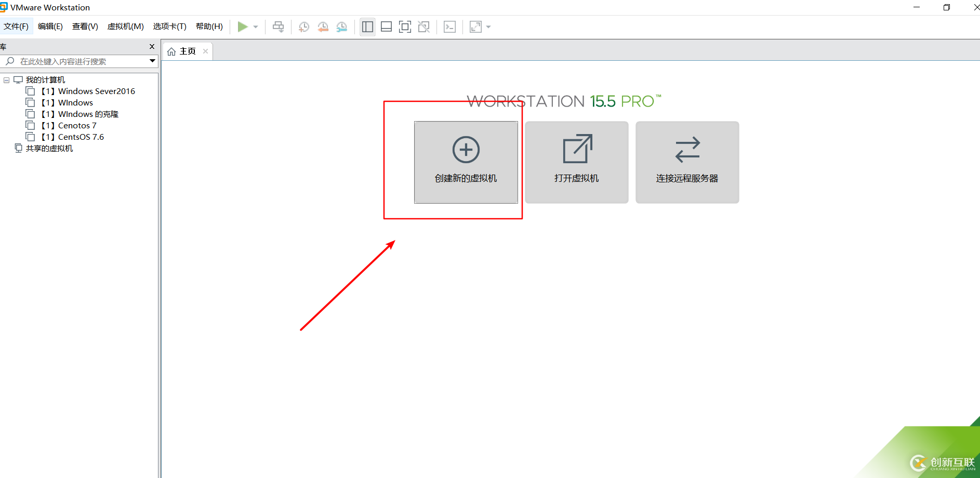Open power options dropdown arrow beside play

click(x=256, y=27)
